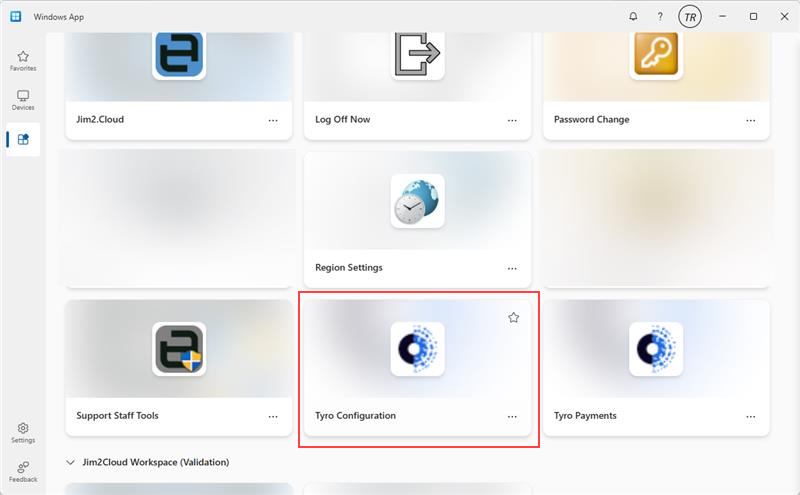Open the Tyro Configuration app icon

417,349
